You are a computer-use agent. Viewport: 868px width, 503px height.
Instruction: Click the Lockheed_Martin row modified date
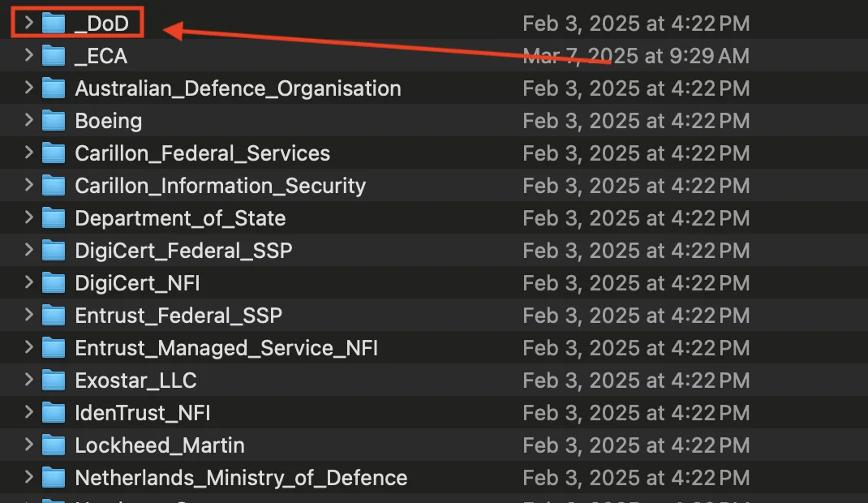[636, 445]
